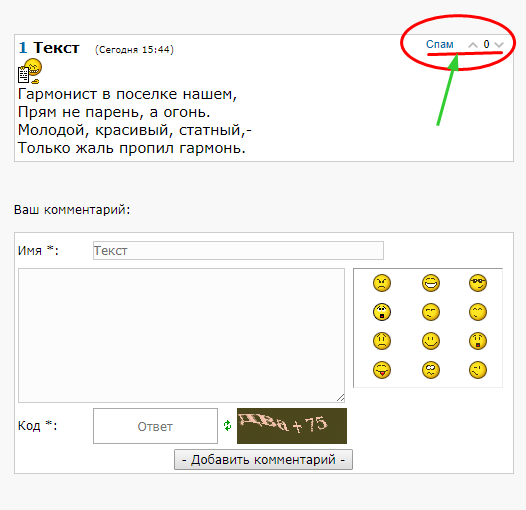Click the Ответ captcha answer field

tap(155, 426)
